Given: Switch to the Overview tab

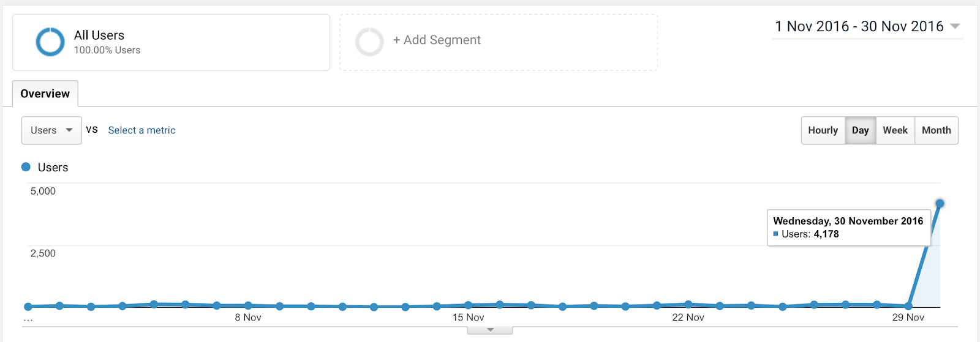Looking at the screenshot, I should (45, 94).
